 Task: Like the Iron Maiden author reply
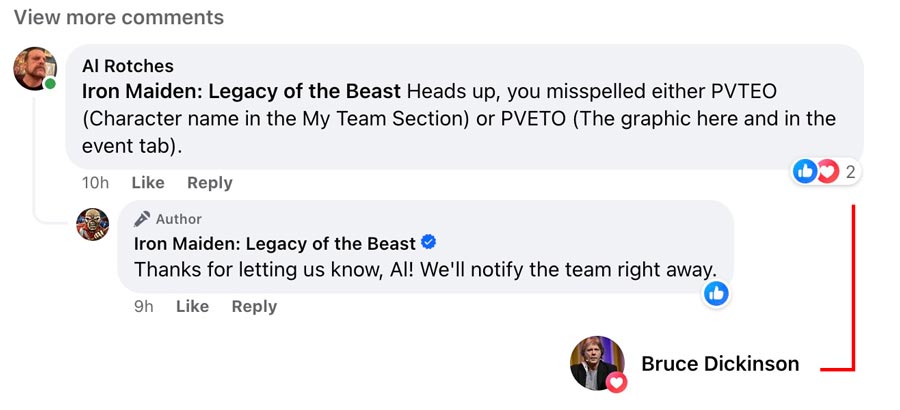pyautogui.click(x=192, y=306)
